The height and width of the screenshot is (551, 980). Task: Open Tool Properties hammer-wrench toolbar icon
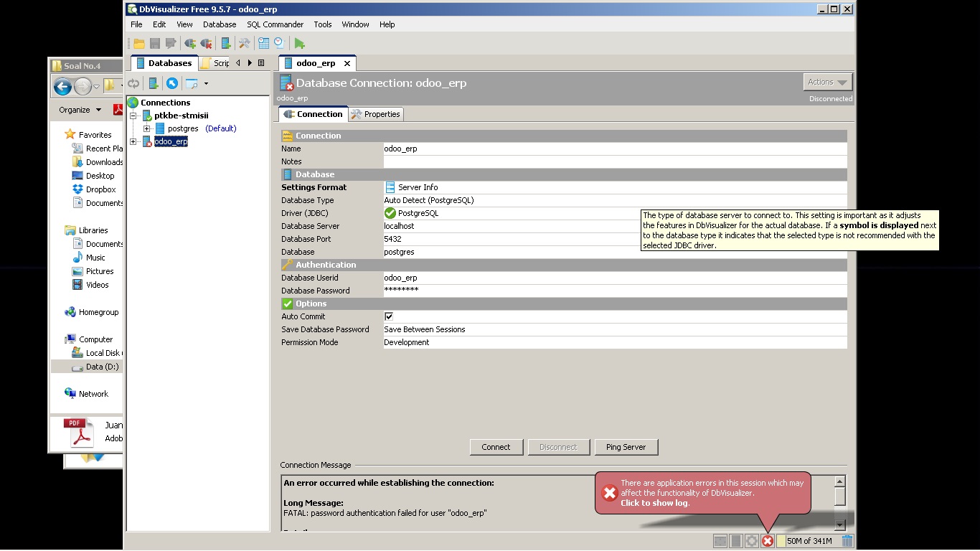click(x=245, y=44)
